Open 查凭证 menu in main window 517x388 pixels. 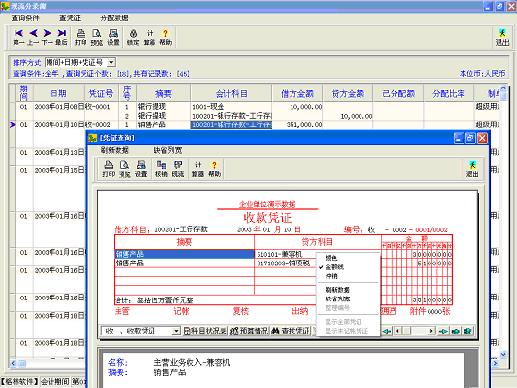[70, 18]
